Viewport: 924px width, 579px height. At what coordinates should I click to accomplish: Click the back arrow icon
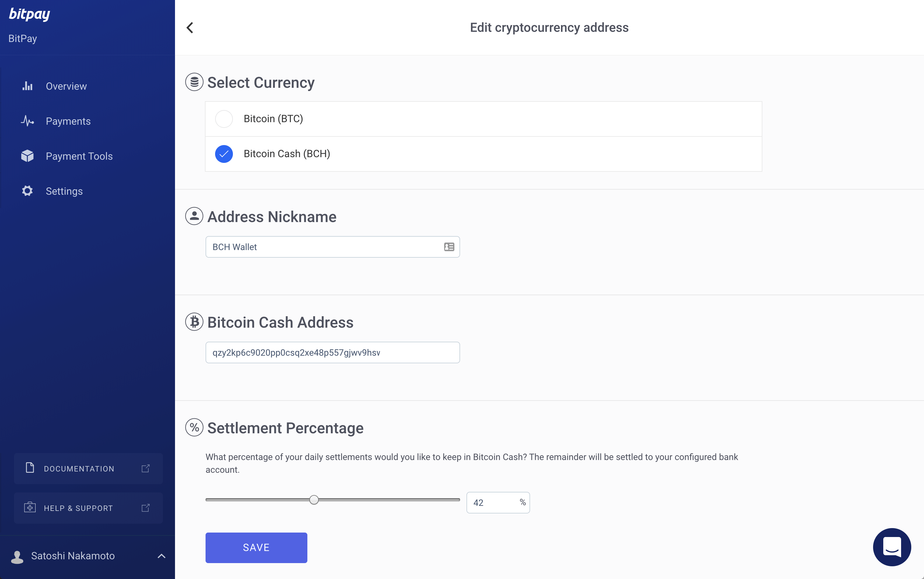point(190,28)
